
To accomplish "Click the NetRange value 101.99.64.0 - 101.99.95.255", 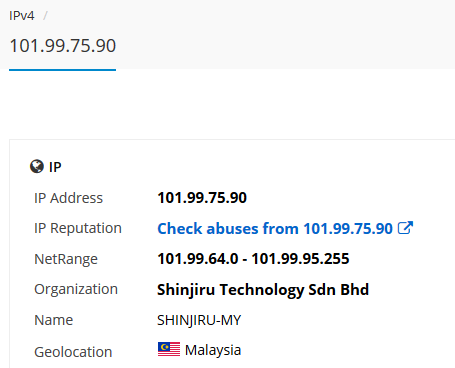I will (253, 259).
